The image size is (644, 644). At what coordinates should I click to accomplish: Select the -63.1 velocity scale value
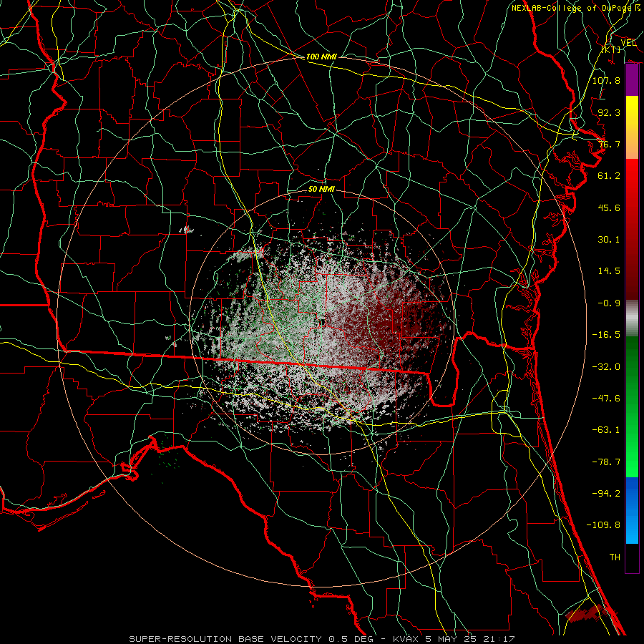point(606,430)
